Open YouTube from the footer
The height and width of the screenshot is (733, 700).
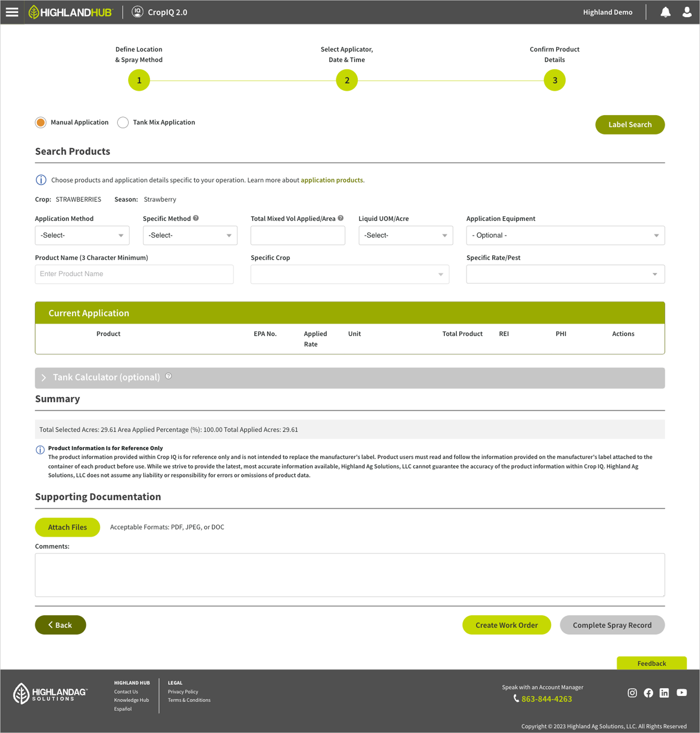coord(681,693)
